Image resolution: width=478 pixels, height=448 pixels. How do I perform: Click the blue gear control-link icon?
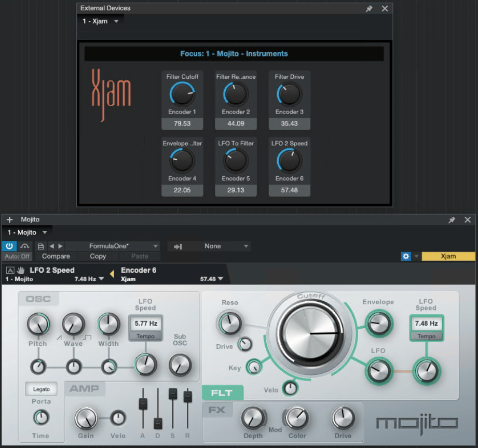tap(406, 257)
